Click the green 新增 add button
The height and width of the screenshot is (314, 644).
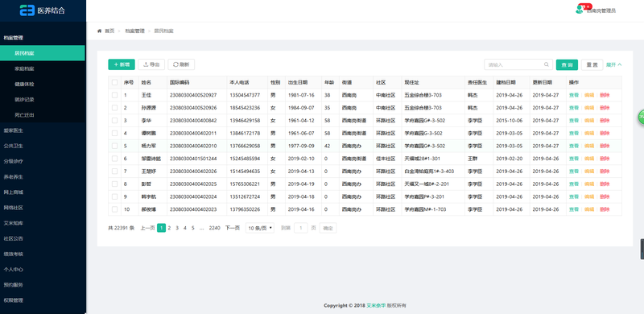(122, 64)
